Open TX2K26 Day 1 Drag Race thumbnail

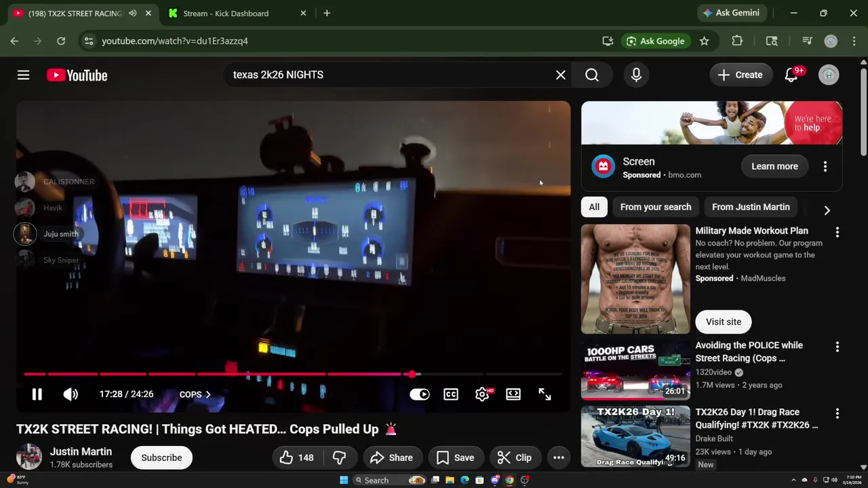635,436
